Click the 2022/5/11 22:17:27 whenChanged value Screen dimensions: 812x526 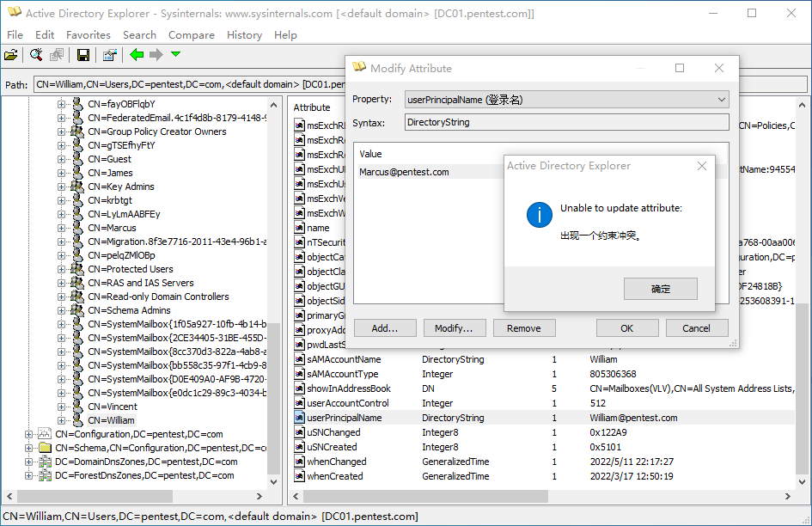tap(632, 462)
